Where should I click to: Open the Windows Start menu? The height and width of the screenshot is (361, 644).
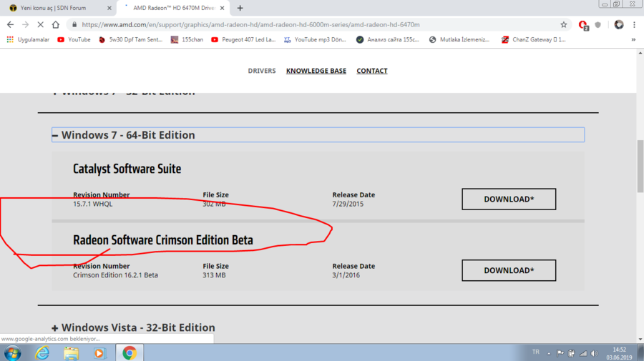click(x=12, y=353)
